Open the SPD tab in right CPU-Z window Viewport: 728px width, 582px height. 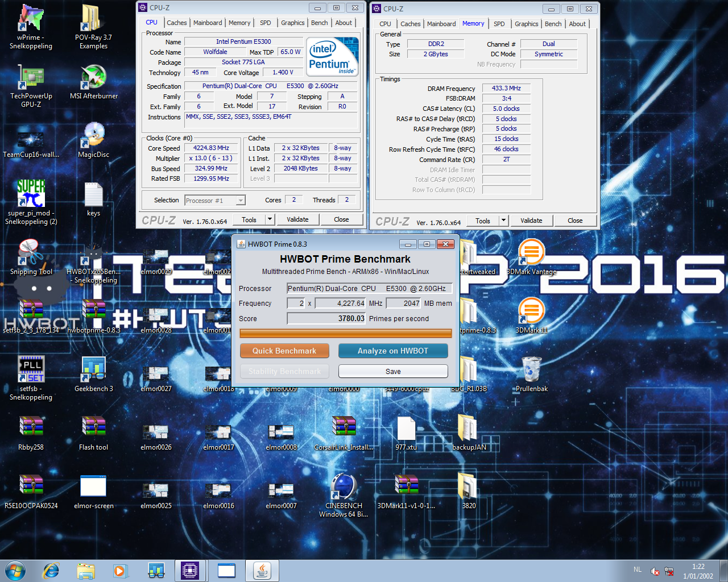tap(499, 24)
